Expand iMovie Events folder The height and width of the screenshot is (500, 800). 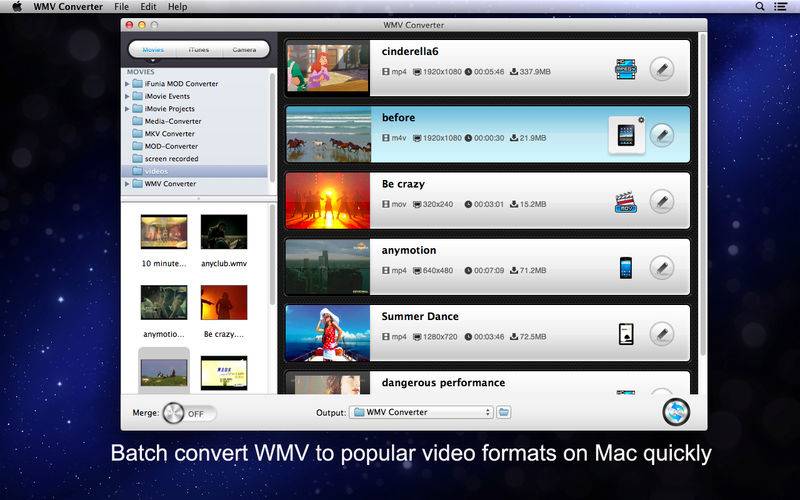127,96
